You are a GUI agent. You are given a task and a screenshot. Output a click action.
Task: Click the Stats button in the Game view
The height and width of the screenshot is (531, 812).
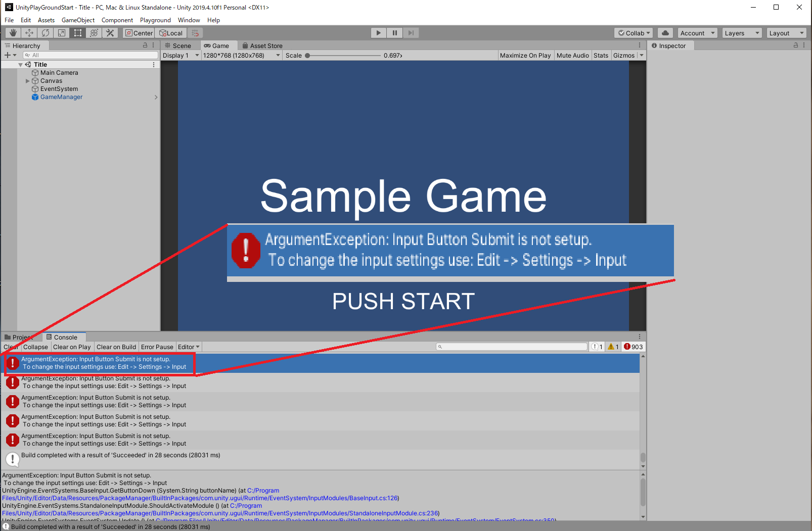(601, 55)
